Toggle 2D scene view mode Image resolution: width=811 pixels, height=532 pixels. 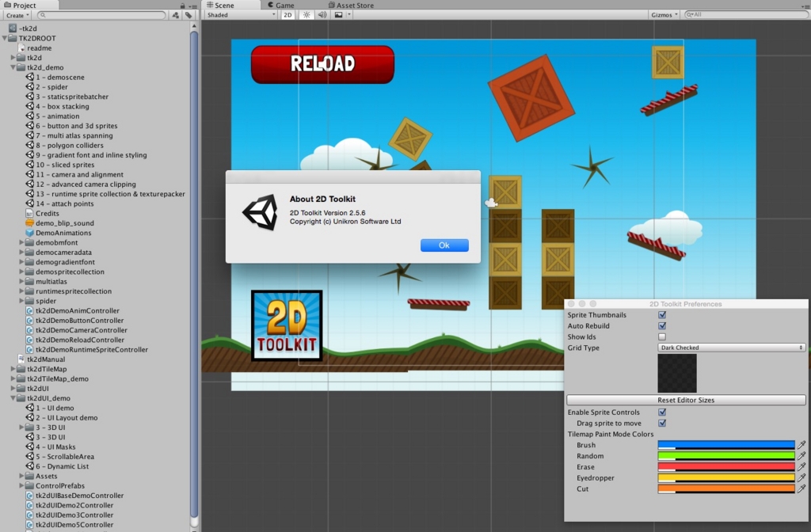(x=287, y=15)
